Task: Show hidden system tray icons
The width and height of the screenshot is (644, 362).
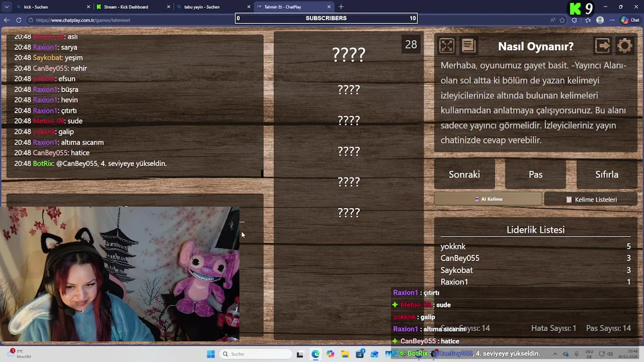Action: point(555,354)
